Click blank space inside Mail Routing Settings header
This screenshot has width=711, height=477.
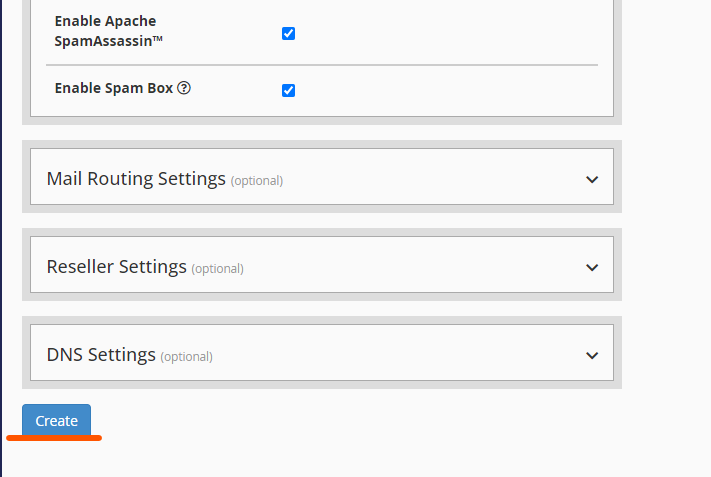(x=430, y=180)
